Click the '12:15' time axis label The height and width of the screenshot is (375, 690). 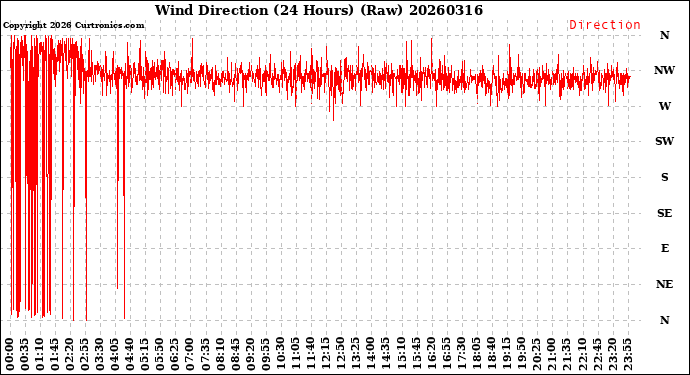pyautogui.click(x=326, y=354)
